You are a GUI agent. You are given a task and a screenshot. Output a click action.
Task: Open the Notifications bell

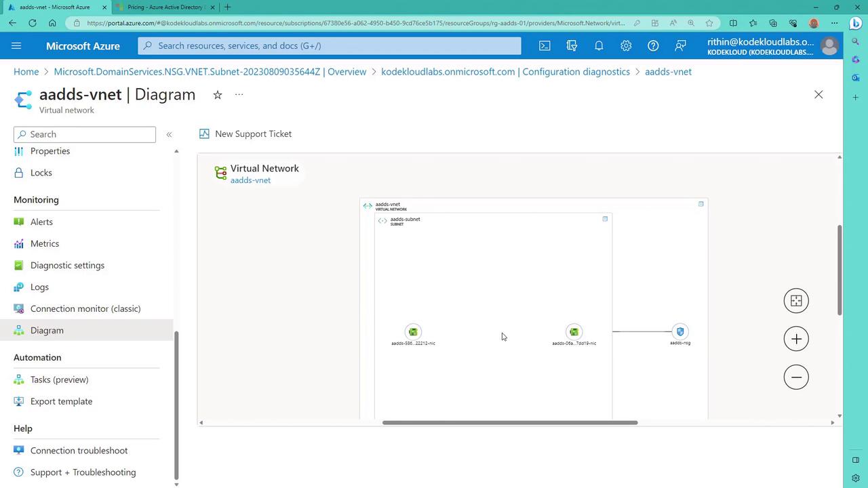click(599, 45)
